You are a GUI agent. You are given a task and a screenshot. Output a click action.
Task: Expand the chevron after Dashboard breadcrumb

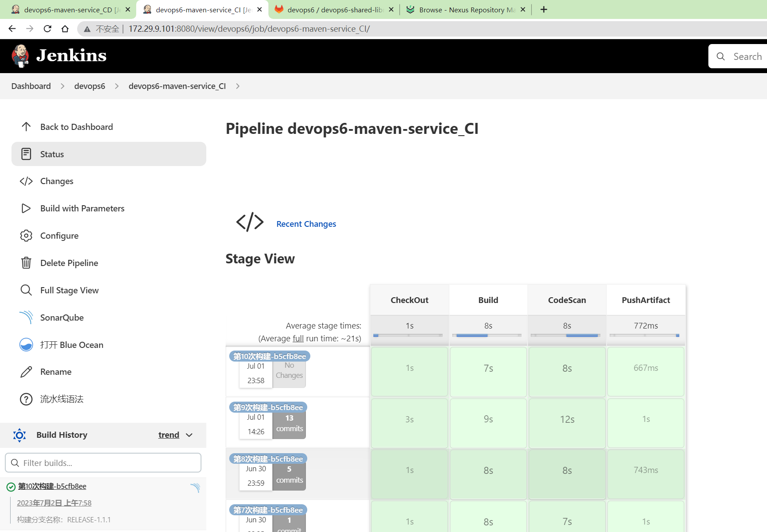[63, 86]
